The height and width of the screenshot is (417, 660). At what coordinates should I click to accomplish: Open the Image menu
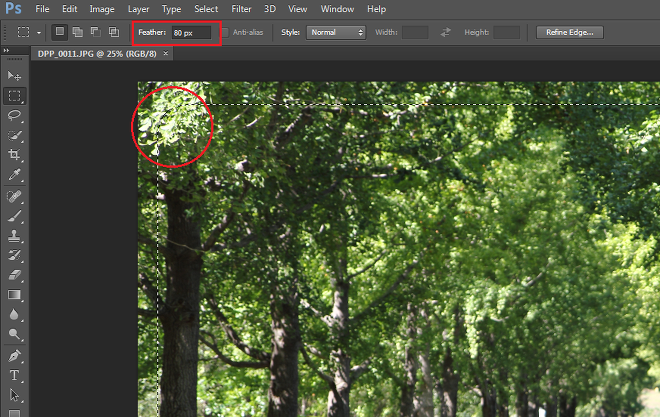click(x=102, y=9)
